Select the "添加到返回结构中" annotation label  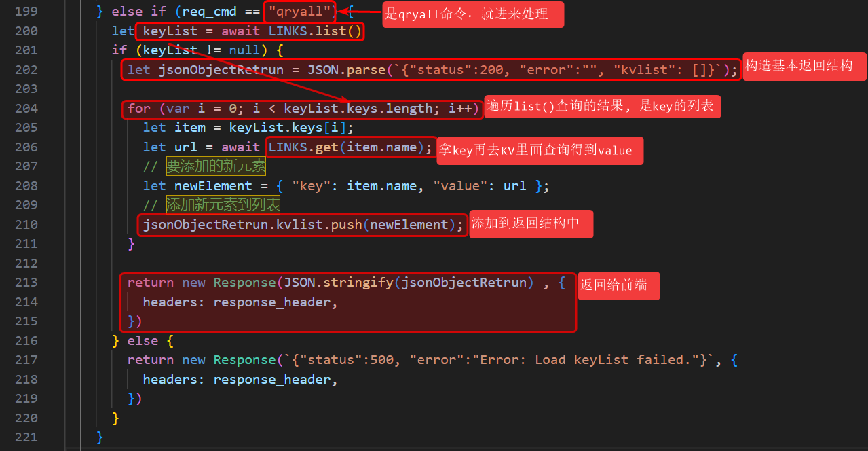click(531, 224)
